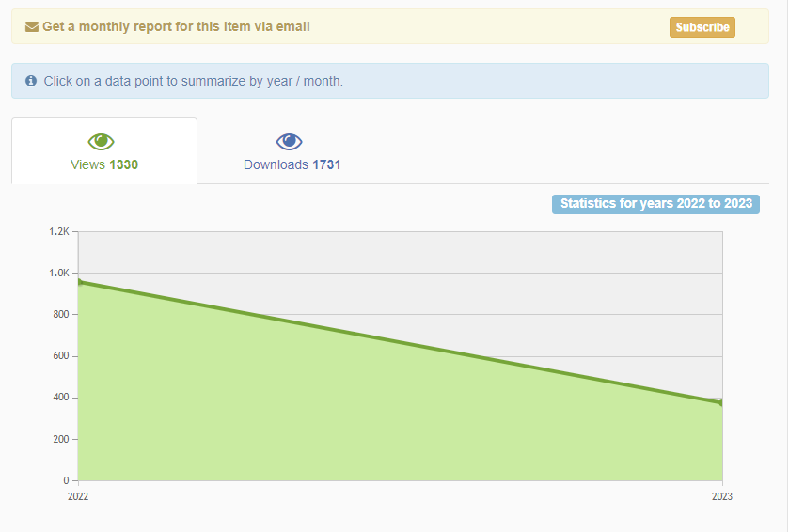Click 'Get a monthly report' banner text
This screenshot has width=789, height=532.
tap(176, 26)
